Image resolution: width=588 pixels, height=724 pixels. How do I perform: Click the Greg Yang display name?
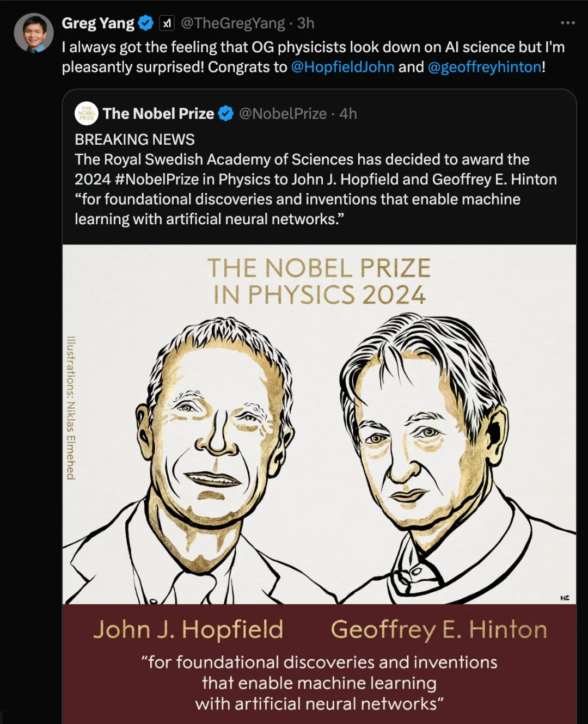coord(98,23)
